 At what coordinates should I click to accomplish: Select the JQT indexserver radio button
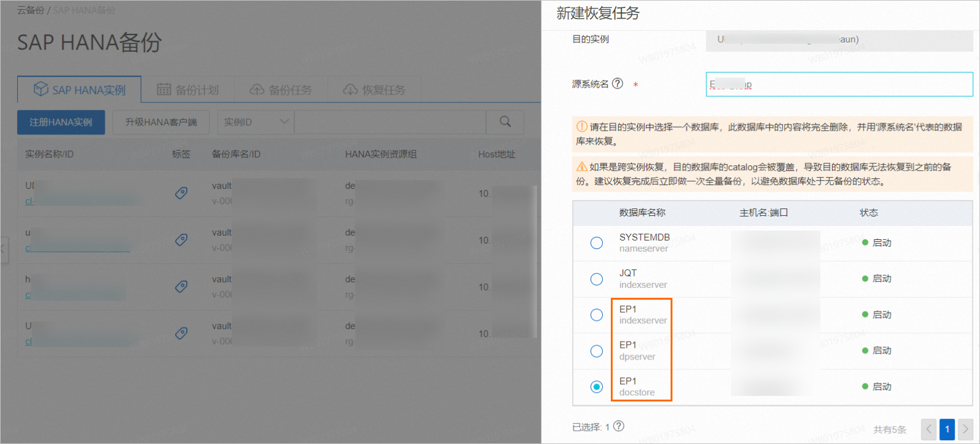click(597, 279)
